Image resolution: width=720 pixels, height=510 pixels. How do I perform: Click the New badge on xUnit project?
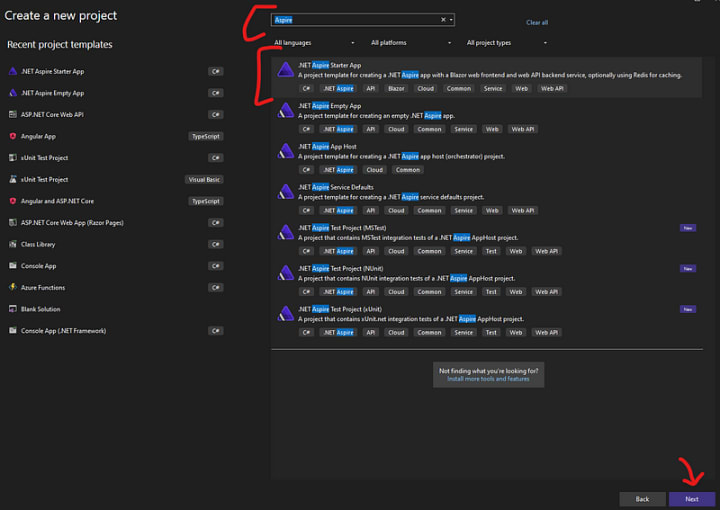click(x=688, y=309)
